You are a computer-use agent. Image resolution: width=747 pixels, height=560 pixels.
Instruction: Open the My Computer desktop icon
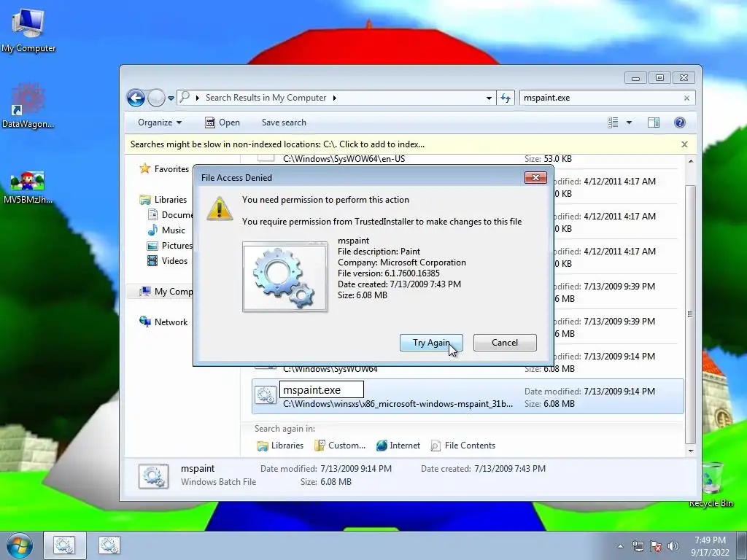28,31
